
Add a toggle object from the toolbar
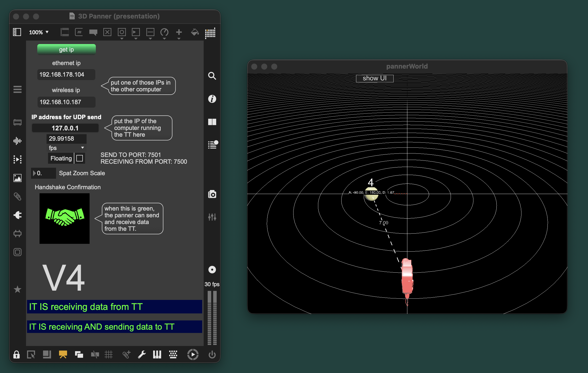click(x=107, y=32)
